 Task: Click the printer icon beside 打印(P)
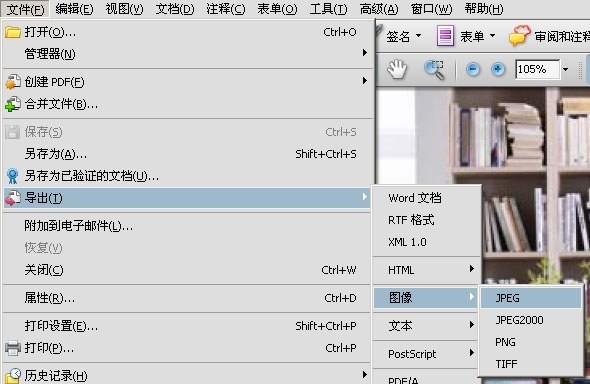coord(13,348)
